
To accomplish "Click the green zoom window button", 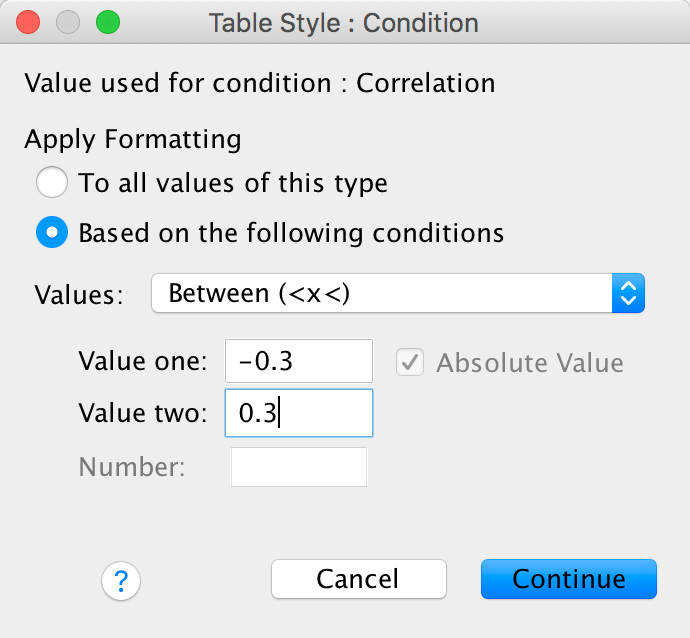I will click(x=106, y=22).
